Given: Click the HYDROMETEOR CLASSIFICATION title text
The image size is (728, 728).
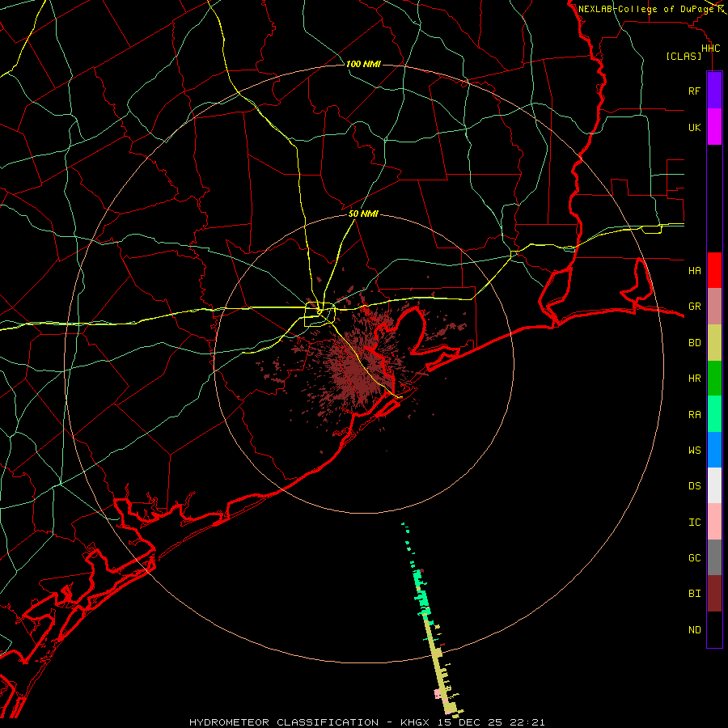Looking at the screenshot, I should pyautogui.click(x=284, y=722).
